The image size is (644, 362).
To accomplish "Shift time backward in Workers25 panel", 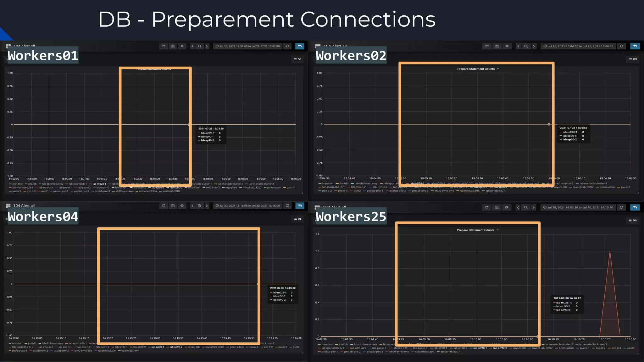I will point(518,207).
